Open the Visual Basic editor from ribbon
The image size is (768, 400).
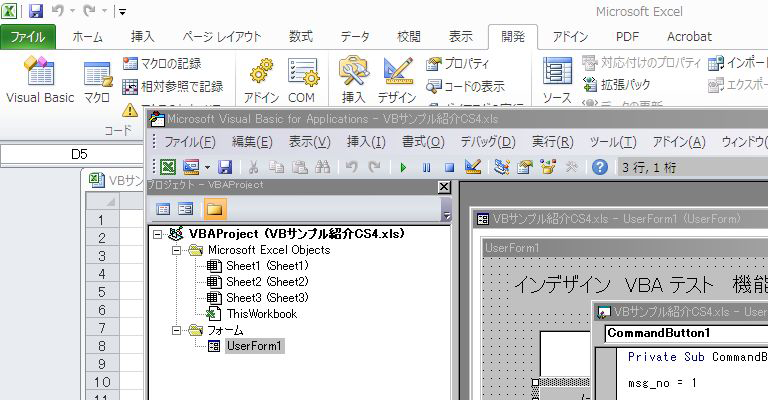tap(40, 79)
